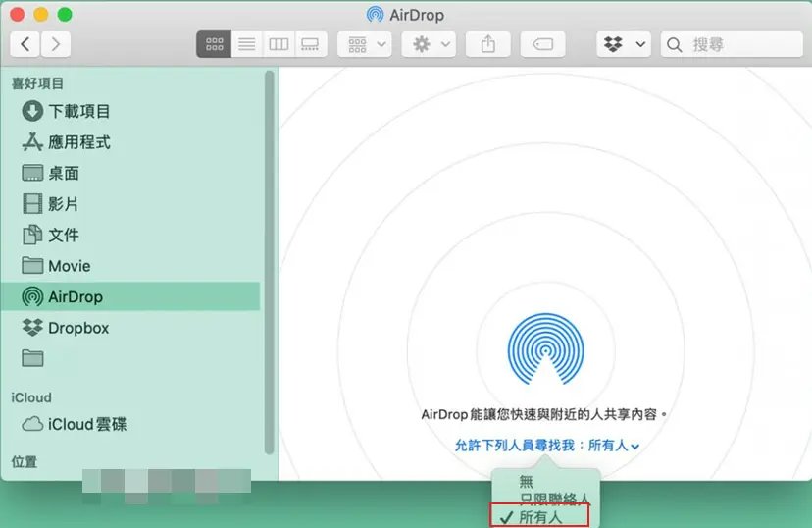Click the AirDrop sidebar radar icon
Viewport: 812px width, 528px height.
tap(32, 297)
